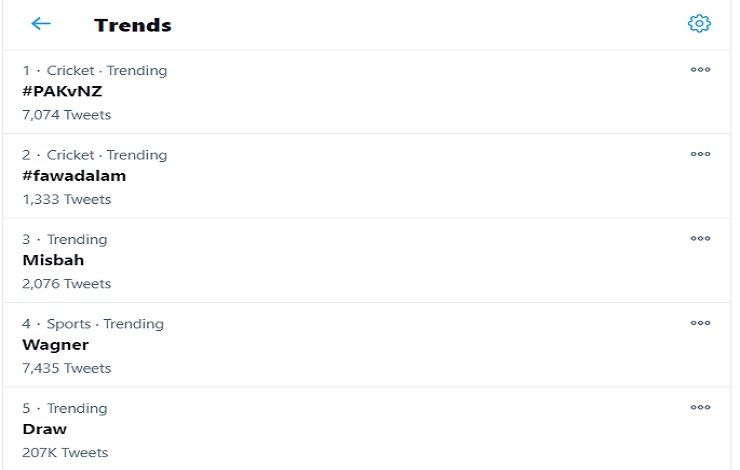This screenshot has width=740, height=470.
Task: Select the Draw trending topic
Action: tap(45, 429)
